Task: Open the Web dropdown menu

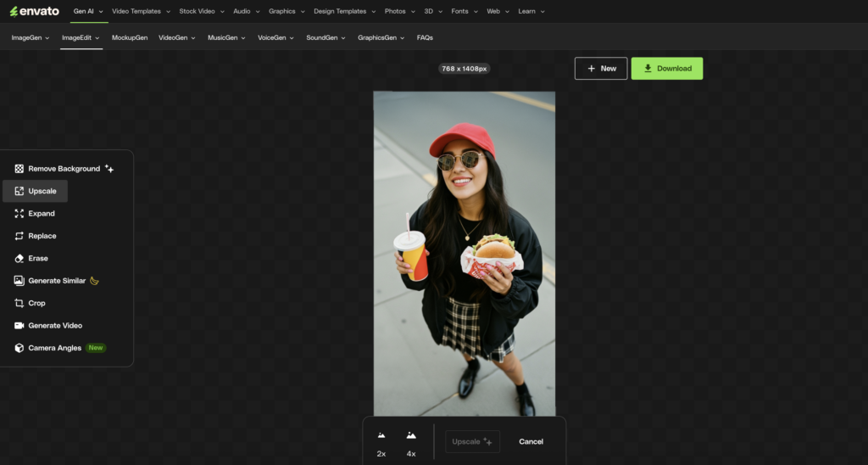Action: click(x=498, y=11)
